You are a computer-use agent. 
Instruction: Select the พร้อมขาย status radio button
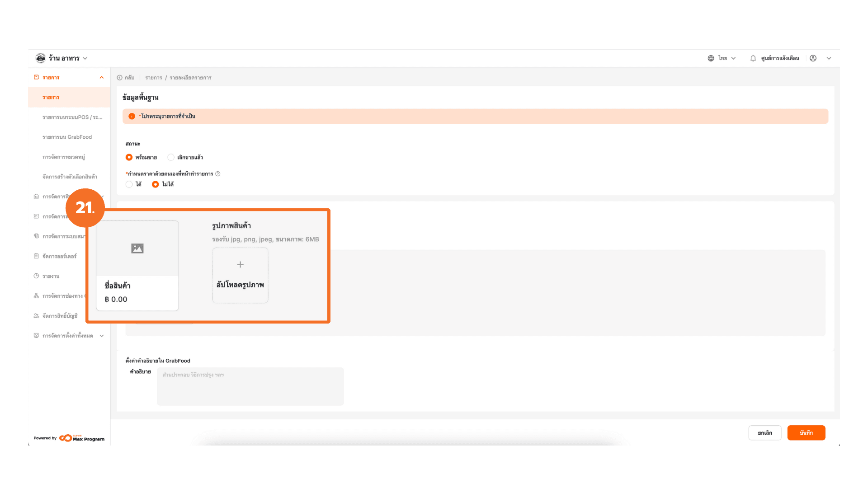click(129, 157)
